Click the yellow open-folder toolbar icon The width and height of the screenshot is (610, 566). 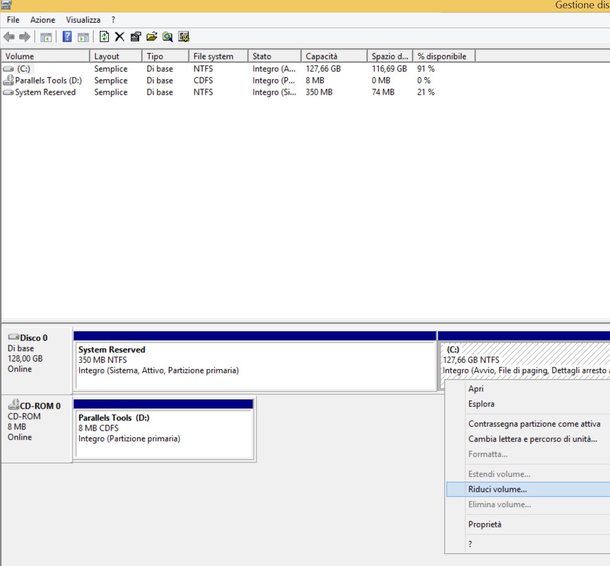click(152, 37)
